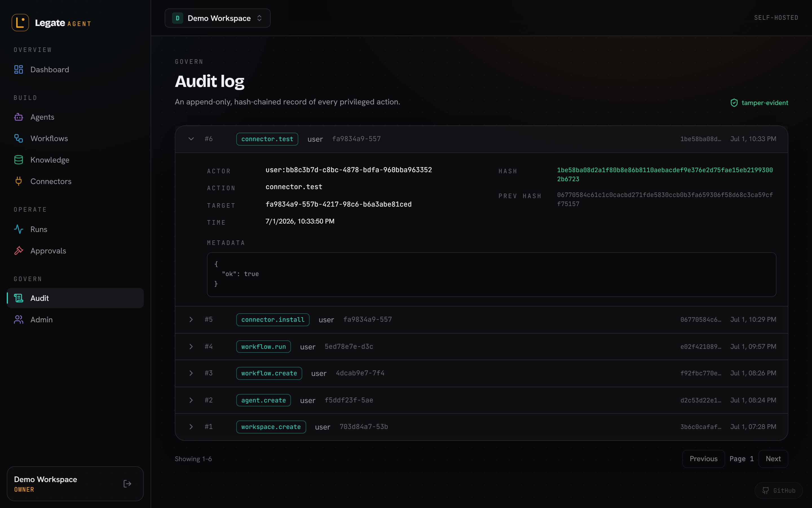Viewport: 812px width, 508px height.
Task: Click the actor user:bb8c3b7d value
Action: 348,170
